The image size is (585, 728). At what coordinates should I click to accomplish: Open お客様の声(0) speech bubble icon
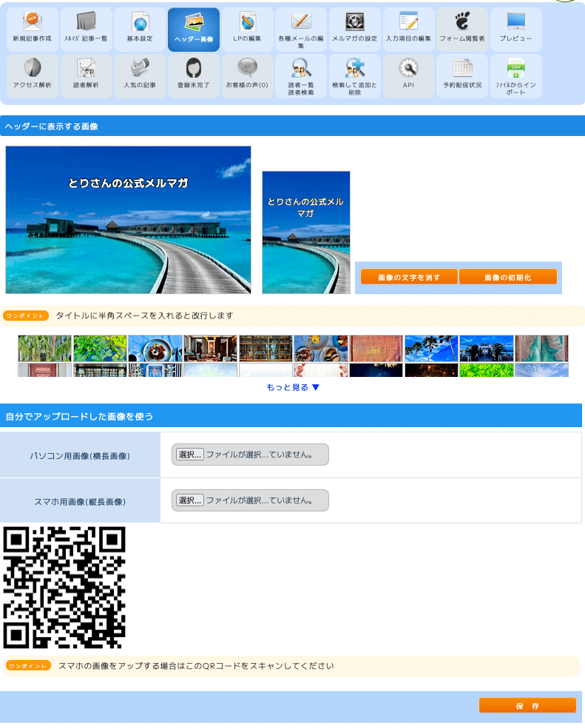247,76
